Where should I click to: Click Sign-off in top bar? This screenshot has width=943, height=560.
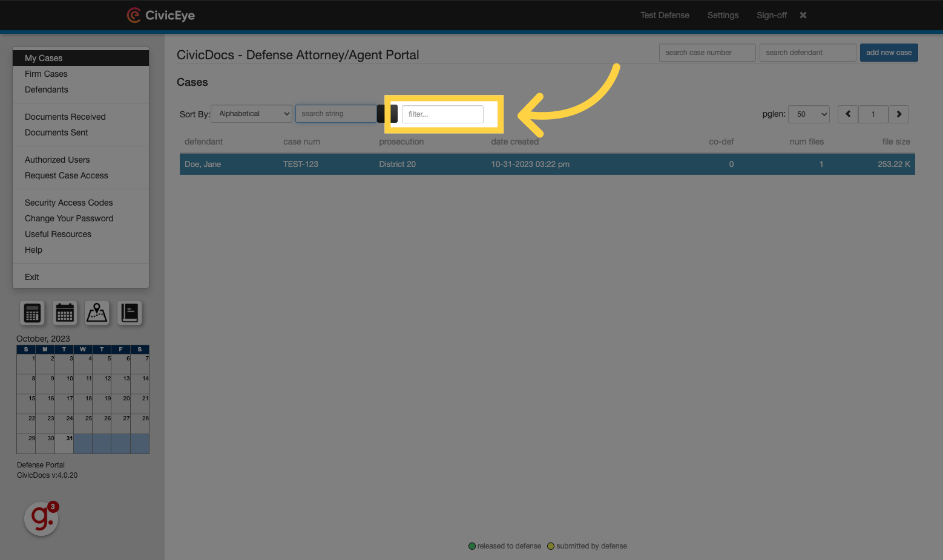point(772,15)
